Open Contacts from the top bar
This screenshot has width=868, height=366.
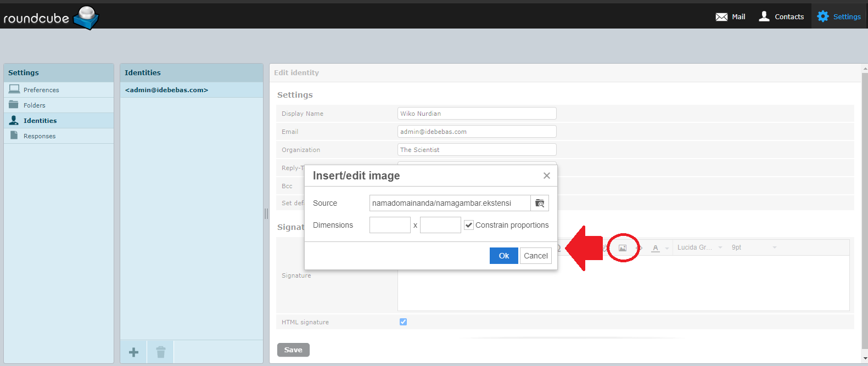tap(781, 16)
